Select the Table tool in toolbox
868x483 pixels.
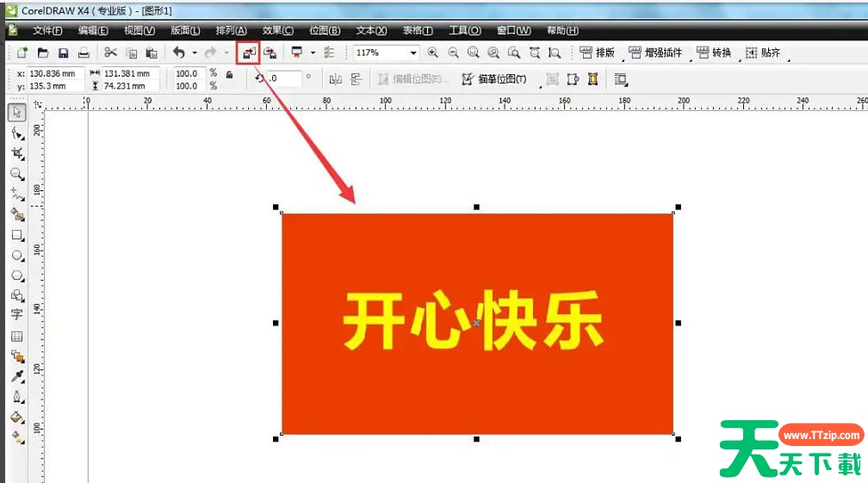16,336
